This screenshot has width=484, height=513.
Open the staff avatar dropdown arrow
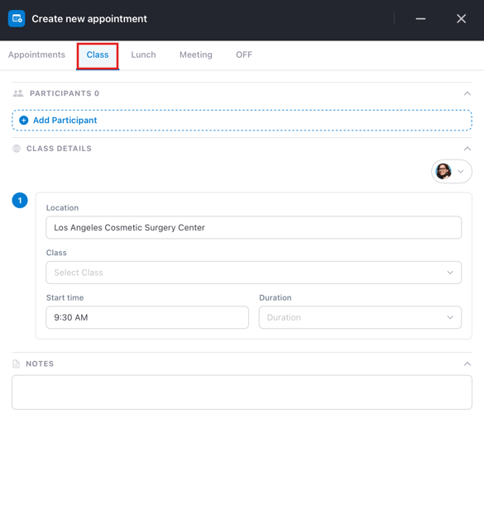point(461,172)
